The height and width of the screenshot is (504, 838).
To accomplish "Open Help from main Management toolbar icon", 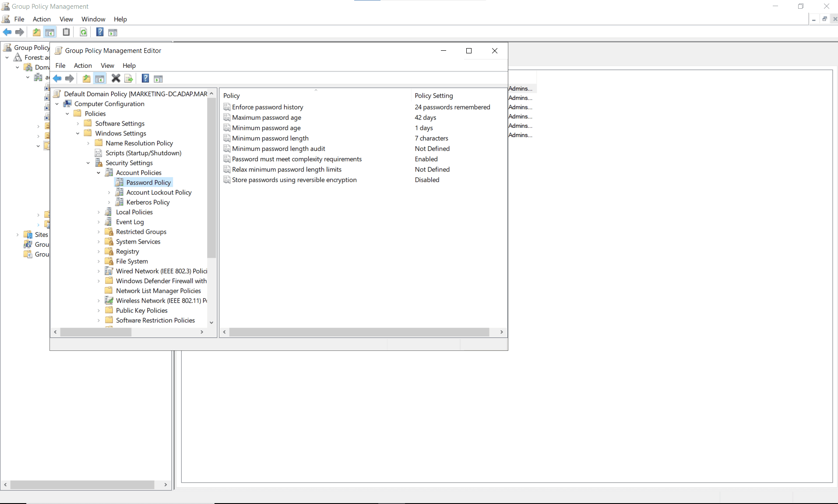I will tap(100, 32).
